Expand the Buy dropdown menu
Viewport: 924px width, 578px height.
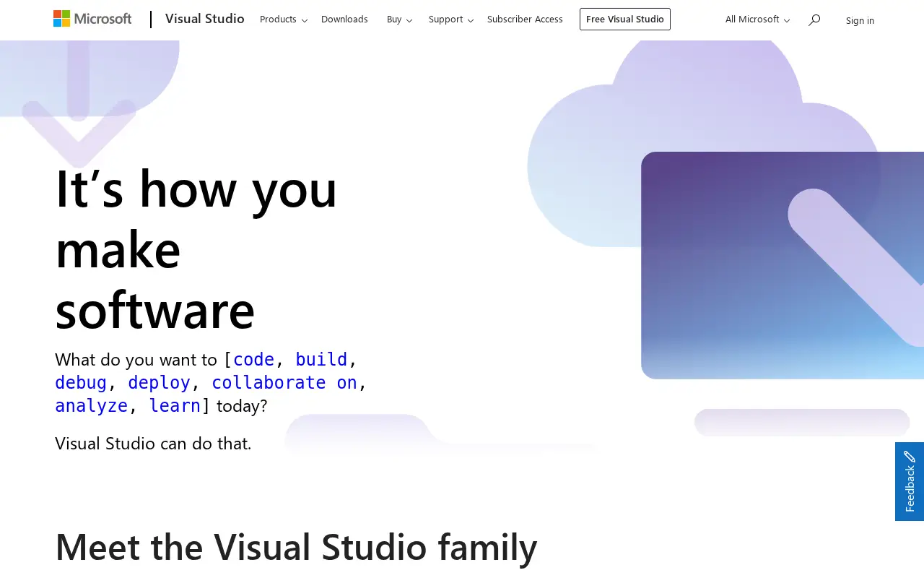click(x=399, y=20)
